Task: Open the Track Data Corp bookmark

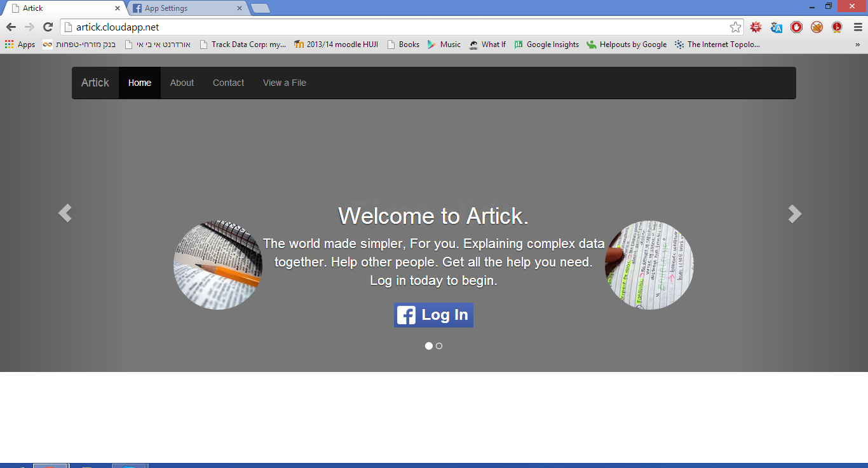Action: tap(243, 45)
